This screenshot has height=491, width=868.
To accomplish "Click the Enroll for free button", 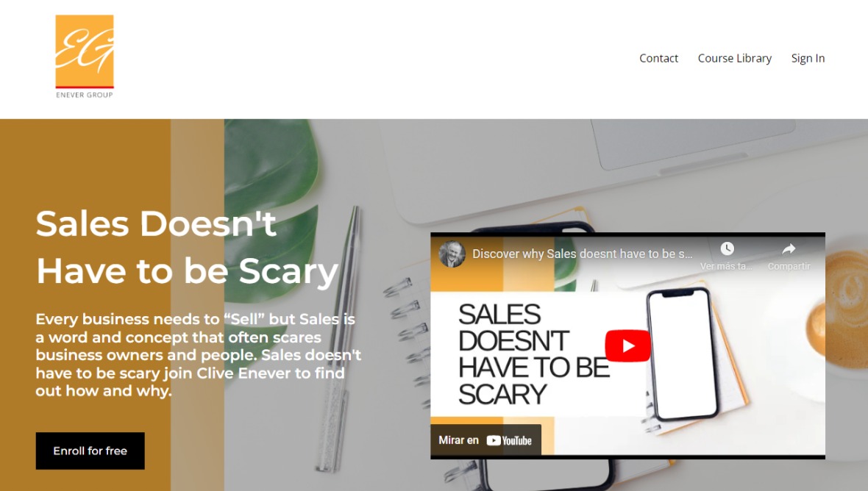I will (90, 451).
